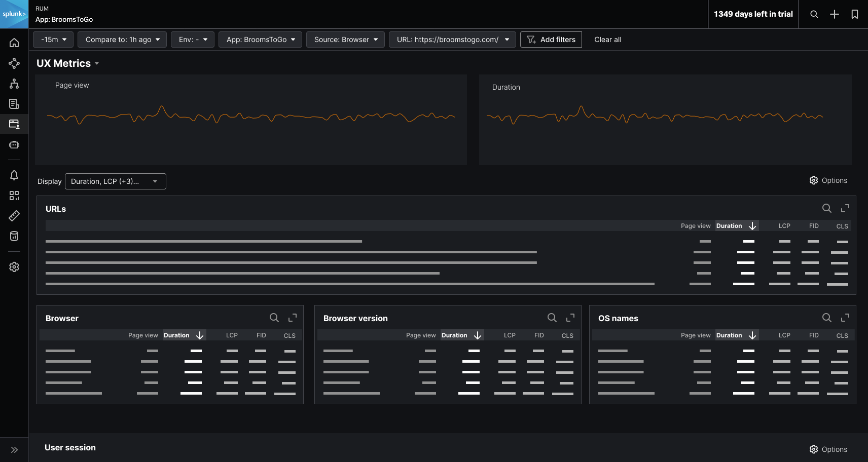868x462 pixels.
Task: Open the Env filter dropdown
Action: [193, 40]
